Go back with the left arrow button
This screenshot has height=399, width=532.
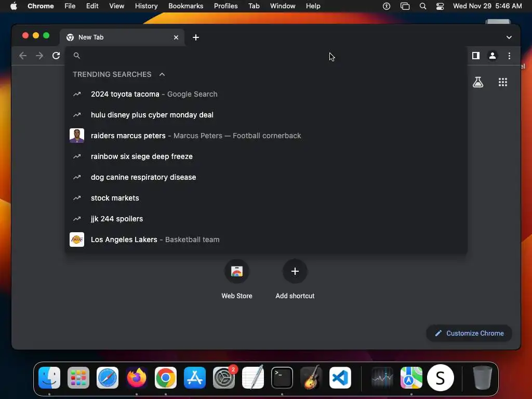coord(23,56)
